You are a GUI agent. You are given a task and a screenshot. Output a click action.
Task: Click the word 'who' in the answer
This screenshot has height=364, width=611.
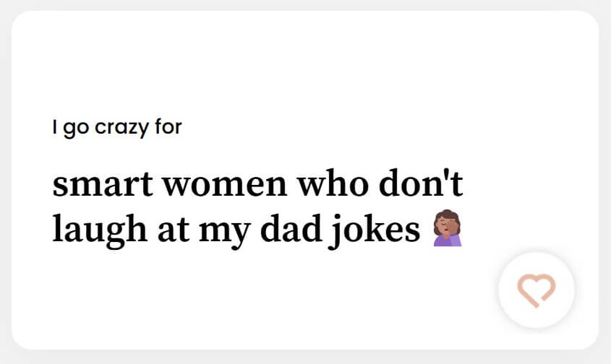[x=333, y=183]
